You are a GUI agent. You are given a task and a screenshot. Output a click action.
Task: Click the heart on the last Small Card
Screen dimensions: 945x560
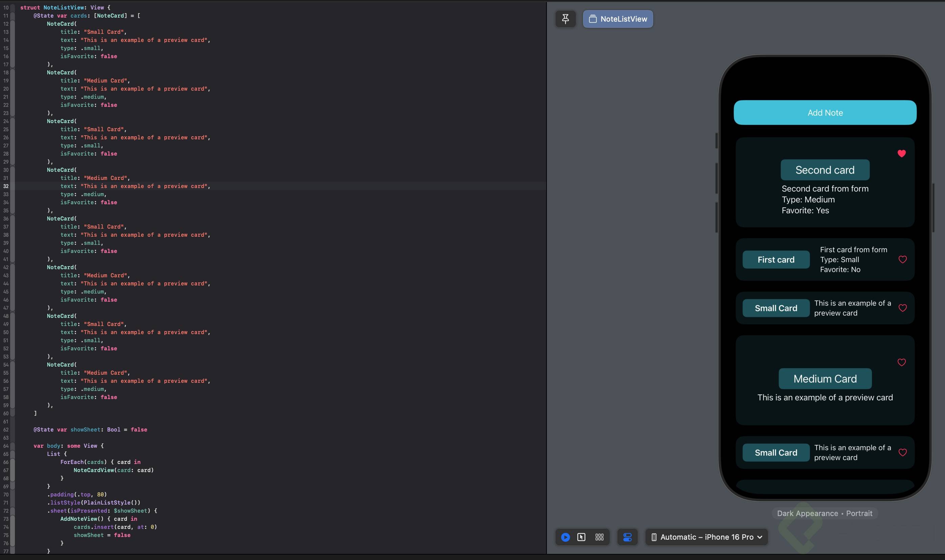902,452
